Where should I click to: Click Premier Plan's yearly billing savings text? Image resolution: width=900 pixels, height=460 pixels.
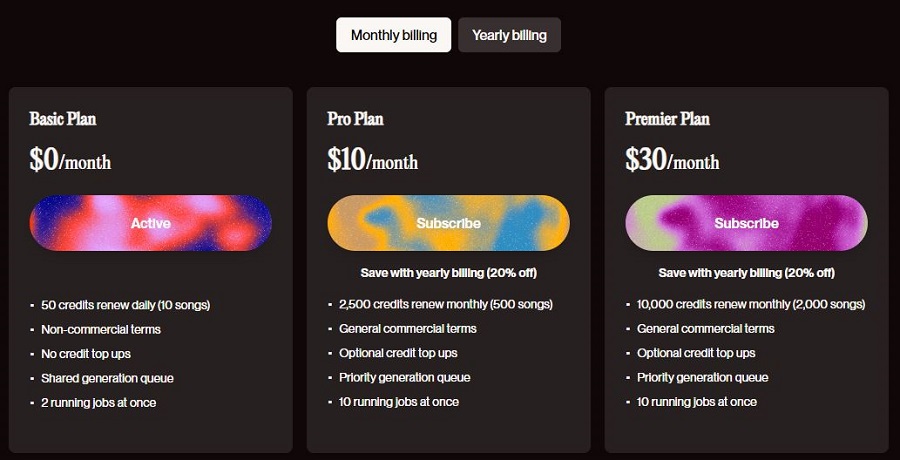click(x=746, y=273)
